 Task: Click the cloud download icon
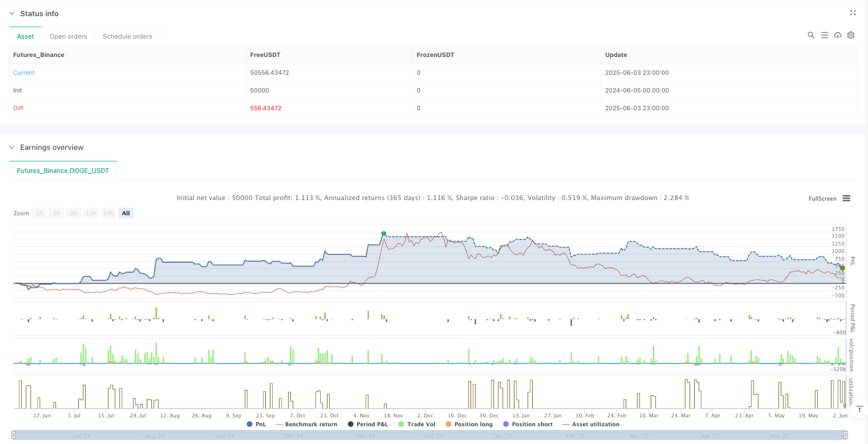pos(838,35)
